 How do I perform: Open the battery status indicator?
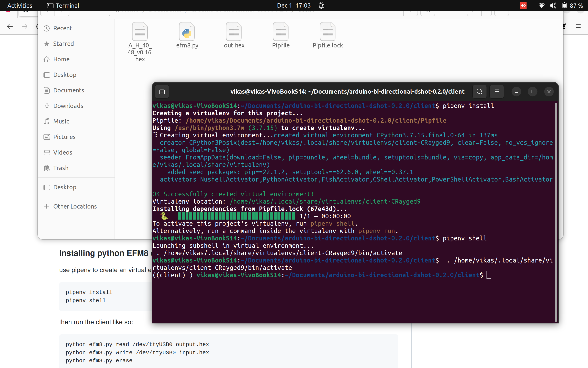pos(573,5)
